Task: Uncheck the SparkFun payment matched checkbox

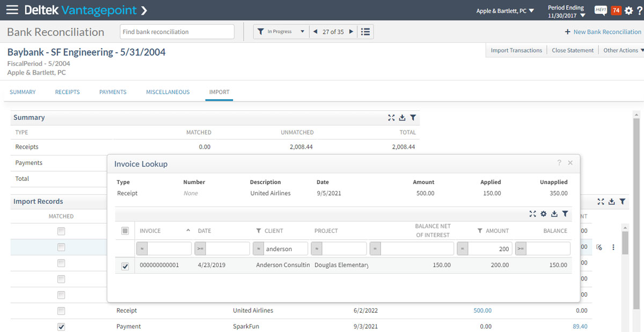Action: pyautogui.click(x=61, y=327)
